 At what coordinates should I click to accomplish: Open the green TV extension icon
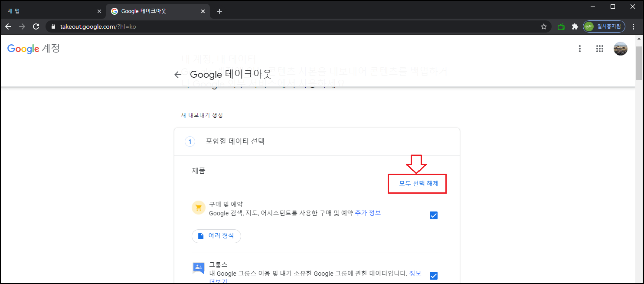561,26
